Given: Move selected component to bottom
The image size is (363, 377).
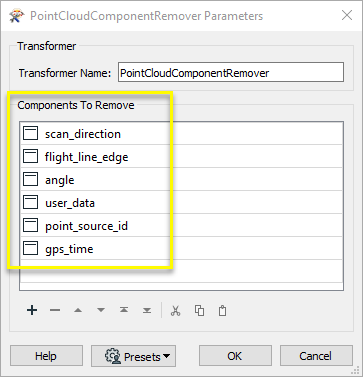Looking at the screenshot, I should tap(147, 310).
